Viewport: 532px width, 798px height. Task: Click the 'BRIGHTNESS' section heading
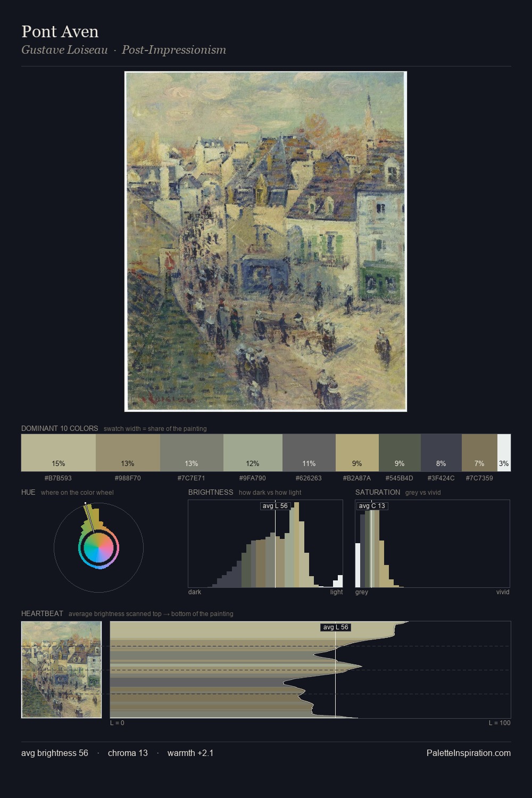point(211,492)
